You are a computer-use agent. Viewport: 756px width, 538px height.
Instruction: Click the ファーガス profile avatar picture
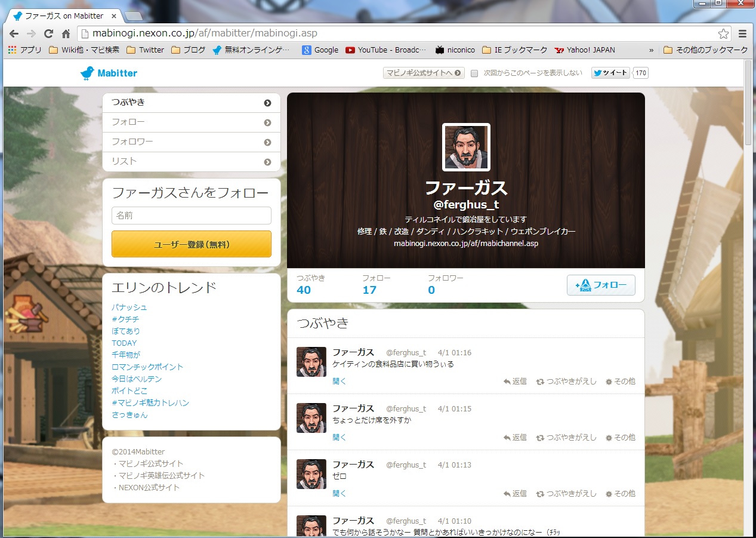[x=466, y=147]
